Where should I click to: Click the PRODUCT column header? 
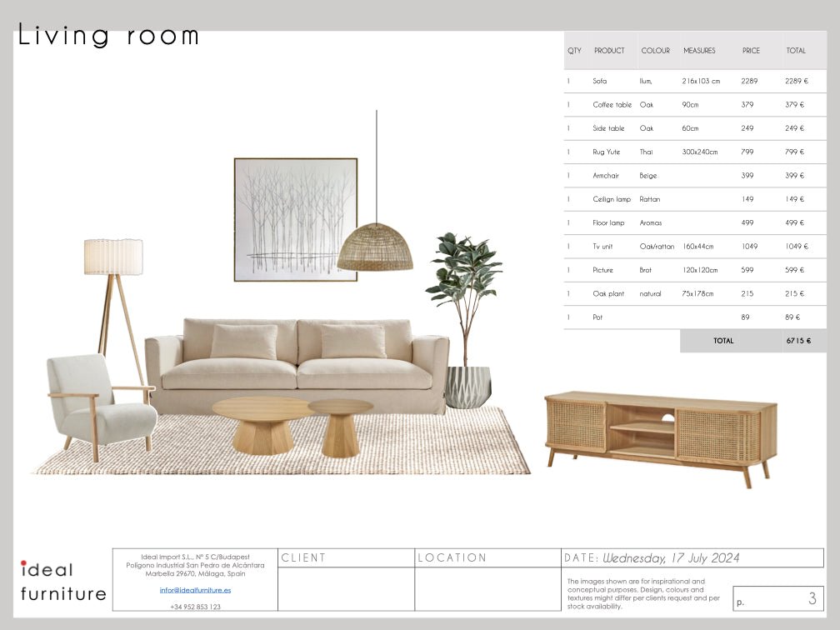pyautogui.click(x=609, y=51)
